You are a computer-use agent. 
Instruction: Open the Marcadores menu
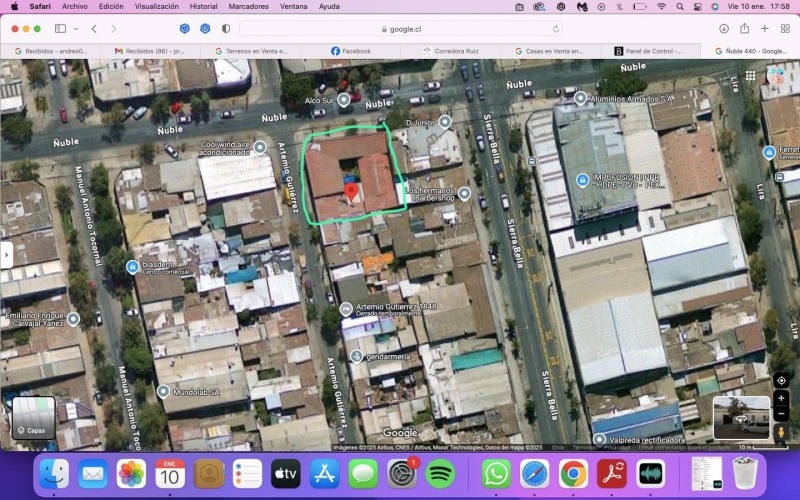248,7
